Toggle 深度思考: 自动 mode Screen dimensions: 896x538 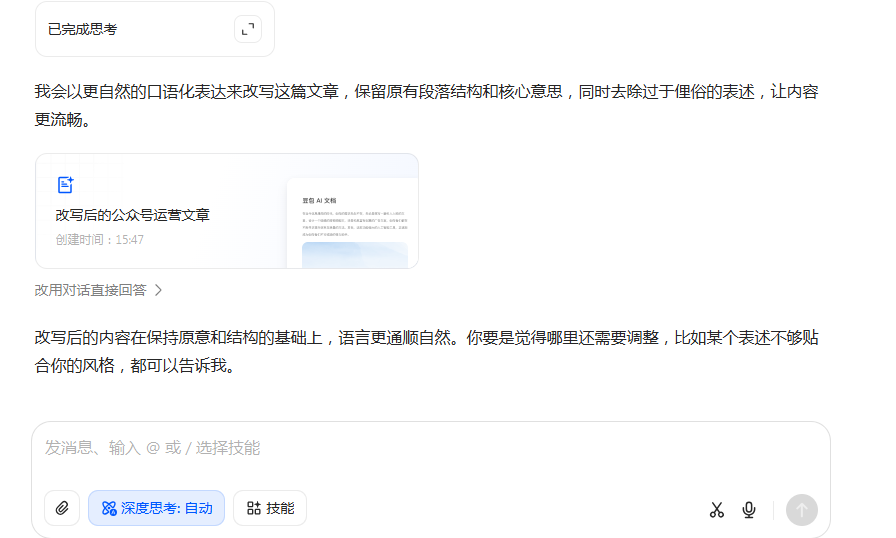[157, 508]
